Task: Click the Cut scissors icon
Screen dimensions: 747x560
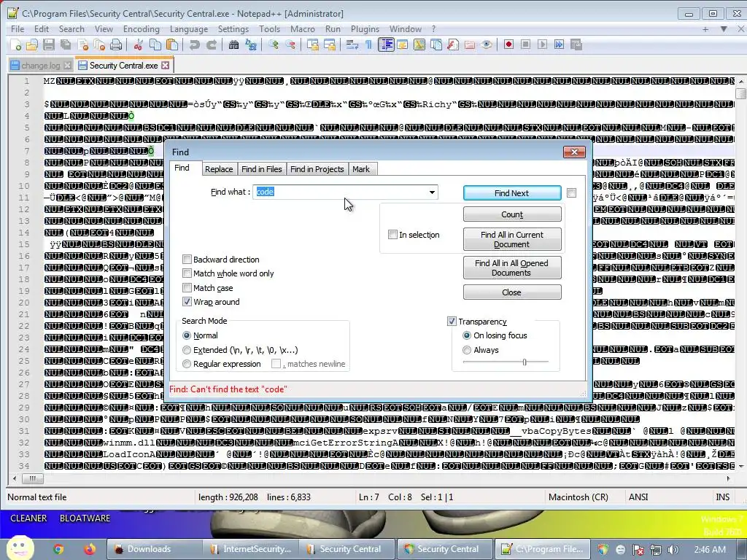Action: click(138, 44)
